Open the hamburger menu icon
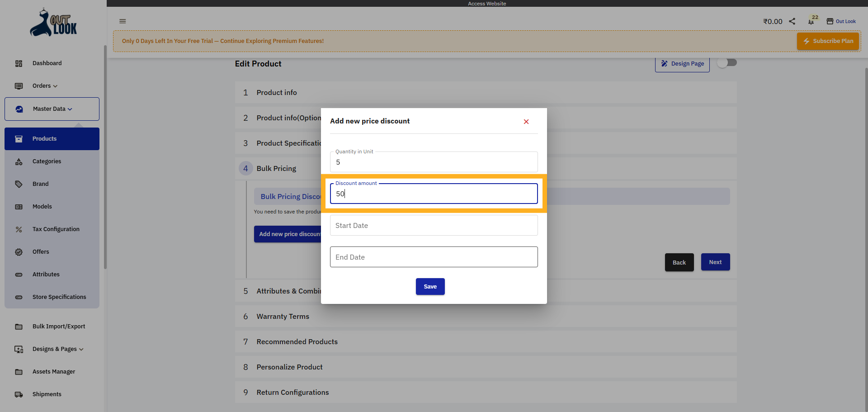The image size is (868, 412). click(x=123, y=21)
